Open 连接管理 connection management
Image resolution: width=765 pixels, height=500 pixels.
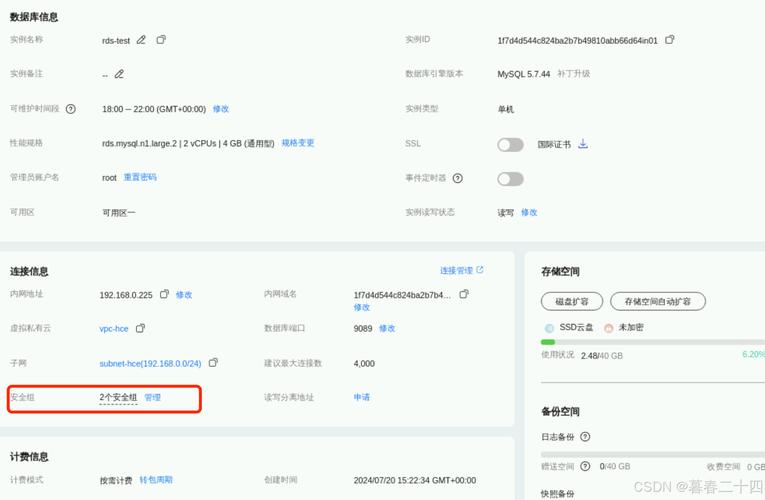point(457,270)
